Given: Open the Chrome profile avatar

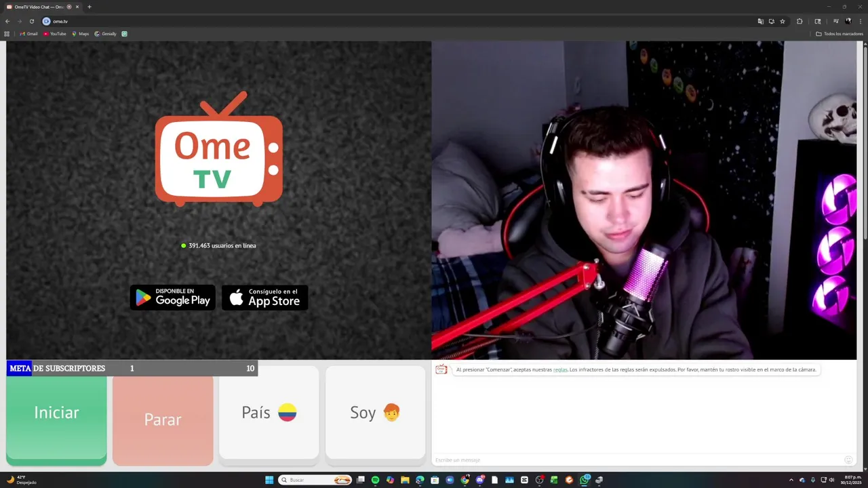Looking at the screenshot, I should coord(848,21).
